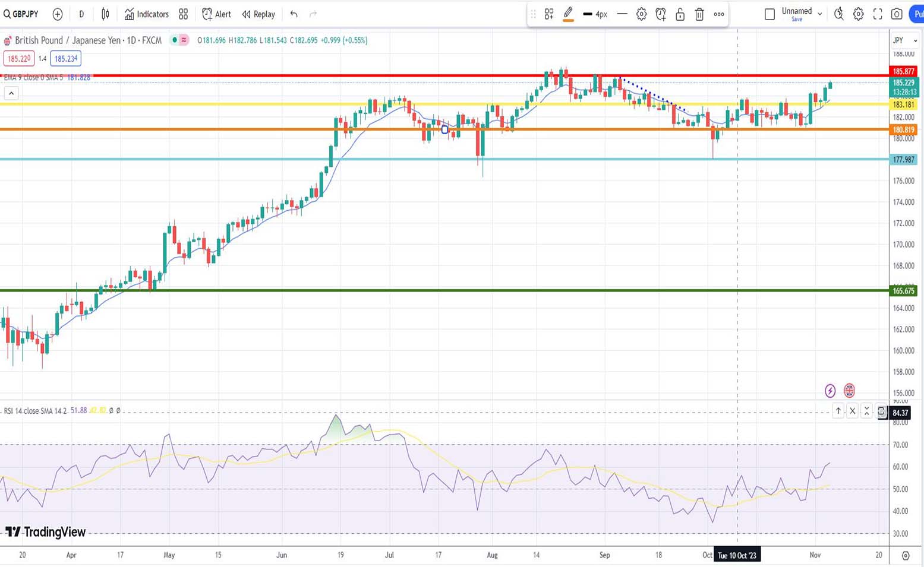Open indicator templates grid icon
The image size is (924, 567).
point(184,14)
